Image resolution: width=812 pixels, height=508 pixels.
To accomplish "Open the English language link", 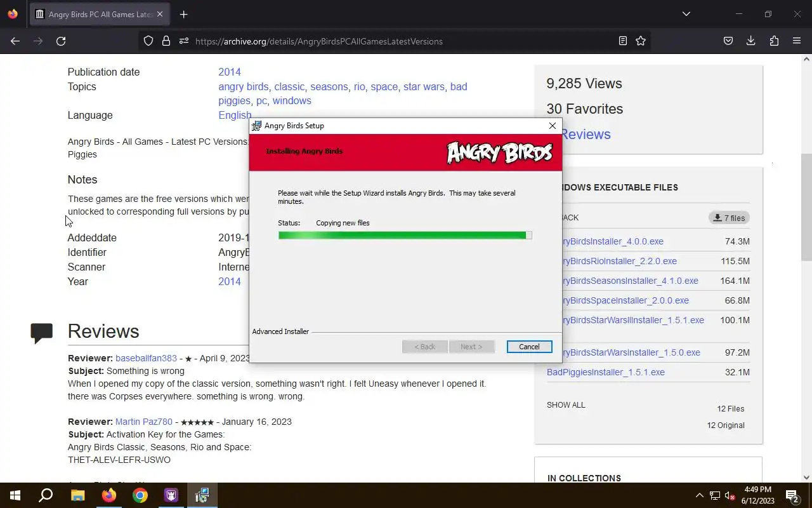I will pos(235,115).
